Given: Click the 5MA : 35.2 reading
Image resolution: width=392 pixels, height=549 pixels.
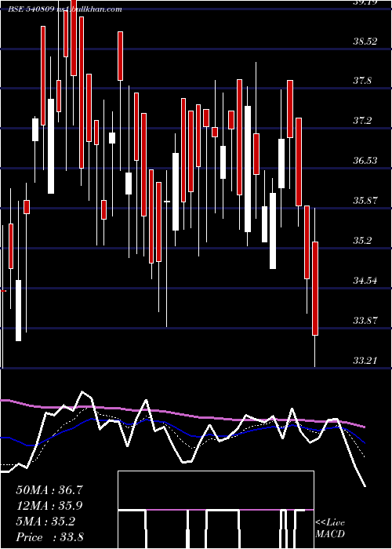Looking at the screenshot, I should click(x=45, y=522).
